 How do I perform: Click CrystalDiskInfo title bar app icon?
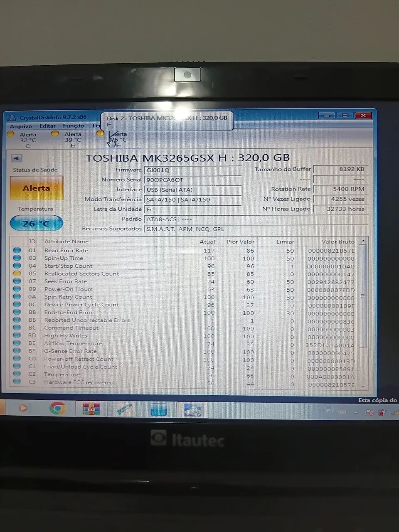click(12, 118)
